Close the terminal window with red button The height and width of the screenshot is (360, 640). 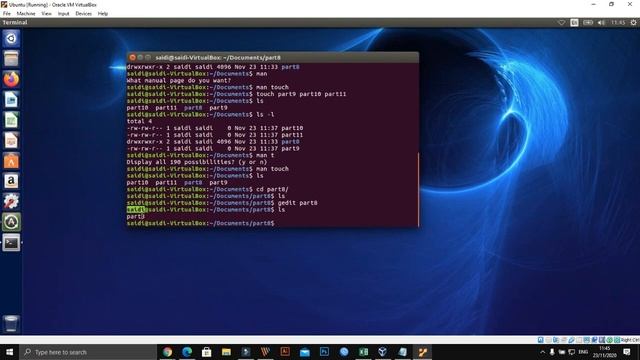132,58
